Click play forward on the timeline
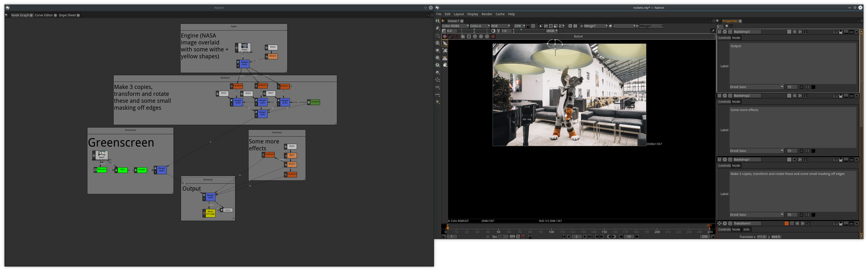This screenshot has height=271, width=868. [x=585, y=237]
